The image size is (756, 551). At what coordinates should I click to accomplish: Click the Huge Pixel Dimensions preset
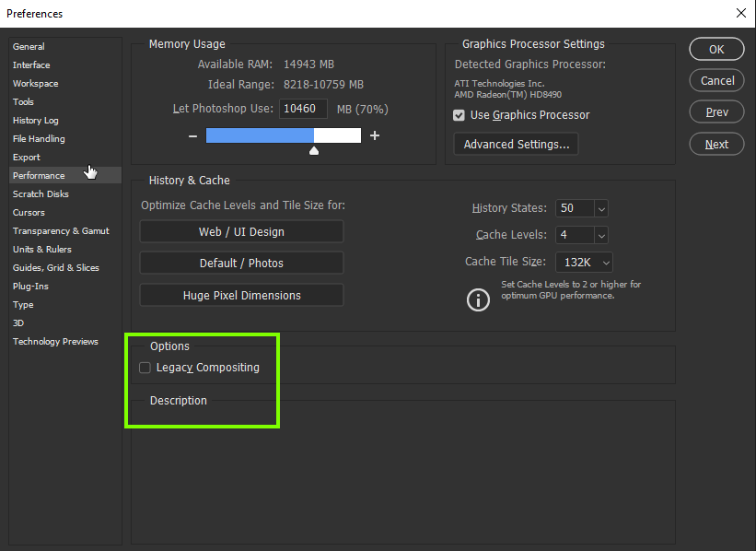[240, 294]
